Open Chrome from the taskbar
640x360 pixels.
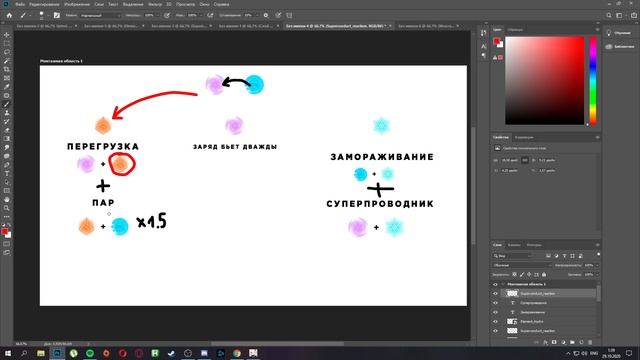pyautogui.click(x=237, y=353)
